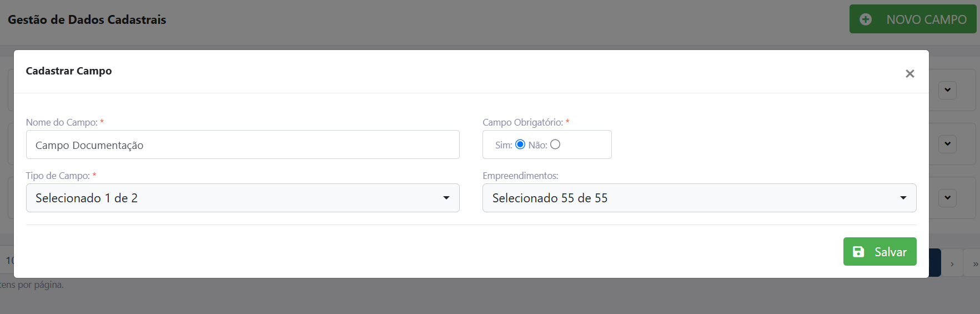Click the caret arrow in Tipo de Campo
The width and height of the screenshot is (980, 314).
[x=446, y=198]
